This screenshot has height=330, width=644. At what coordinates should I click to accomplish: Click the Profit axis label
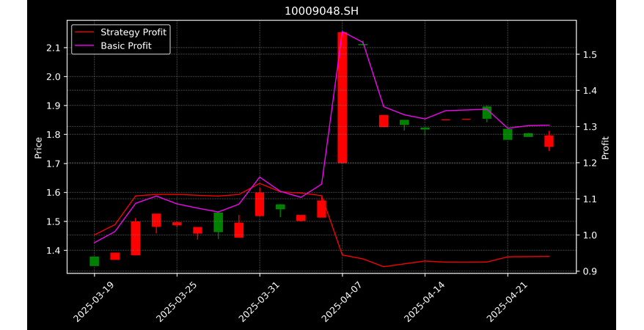click(605, 147)
